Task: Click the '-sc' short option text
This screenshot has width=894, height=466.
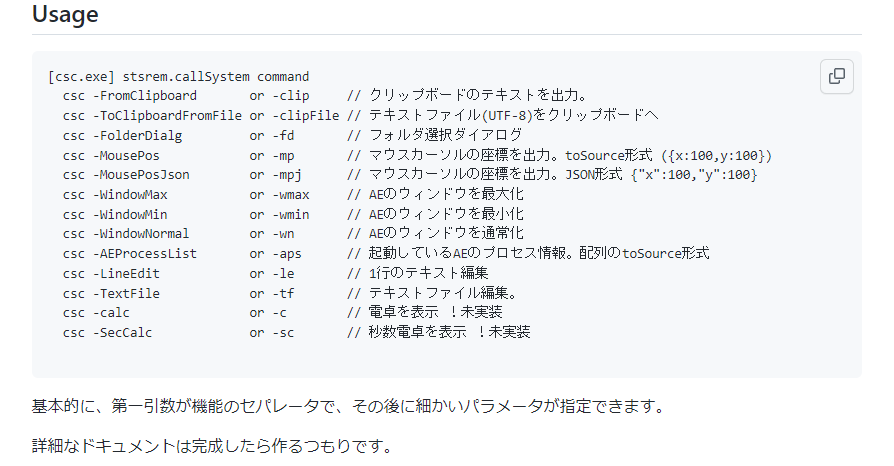Action: coord(283,333)
